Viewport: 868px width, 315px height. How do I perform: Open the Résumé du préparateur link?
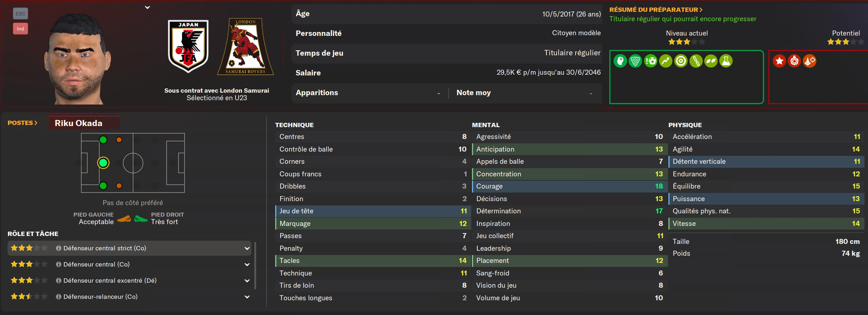click(x=656, y=10)
